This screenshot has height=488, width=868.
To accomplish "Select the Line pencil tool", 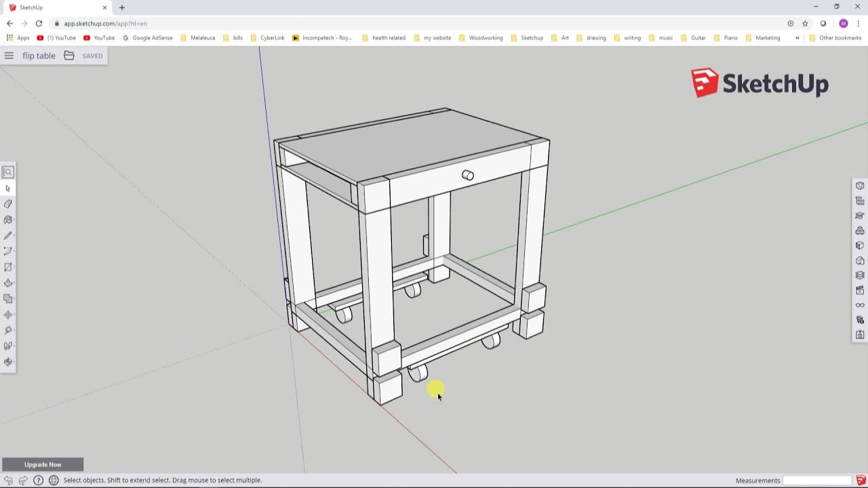I will pyautogui.click(x=8, y=236).
